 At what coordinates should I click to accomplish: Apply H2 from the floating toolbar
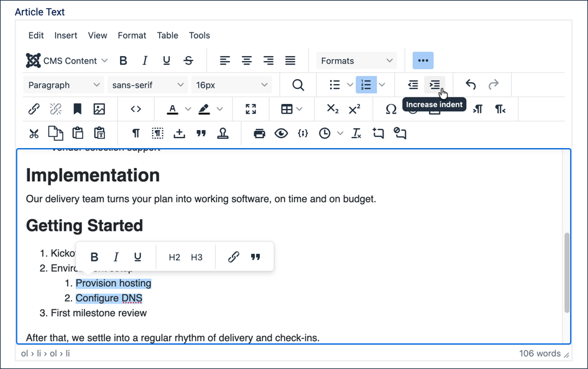pos(175,257)
